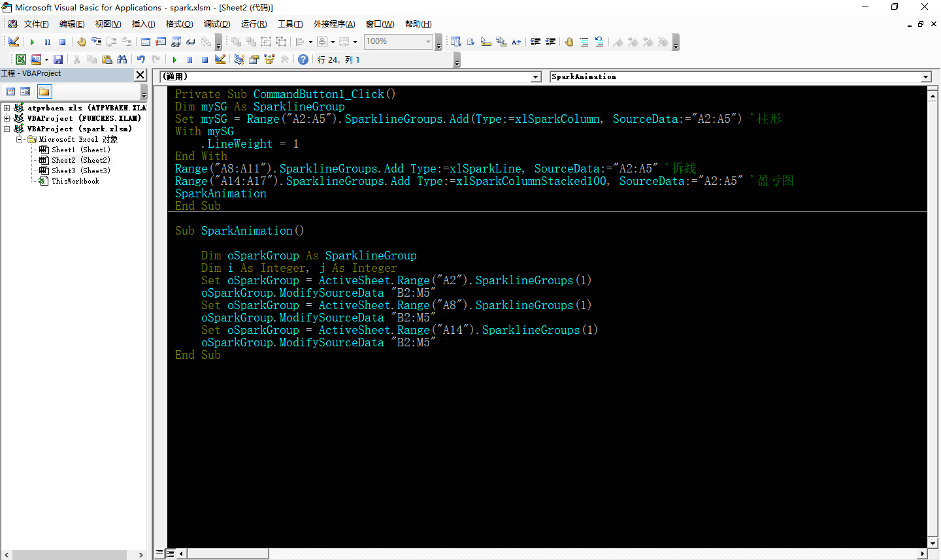Open the 外接程序(A) menu
Screen dimensions: 941x560
334,24
